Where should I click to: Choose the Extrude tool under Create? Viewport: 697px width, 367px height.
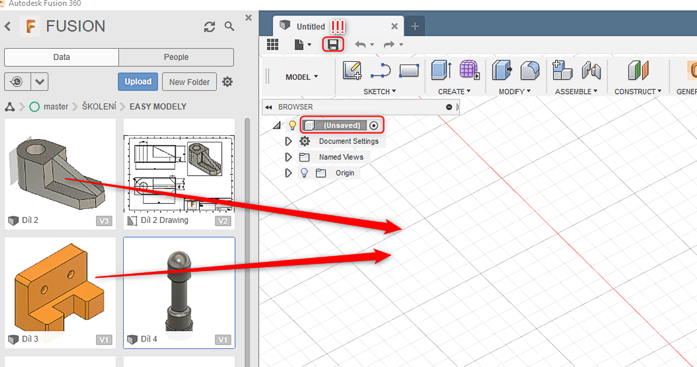(441, 70)
